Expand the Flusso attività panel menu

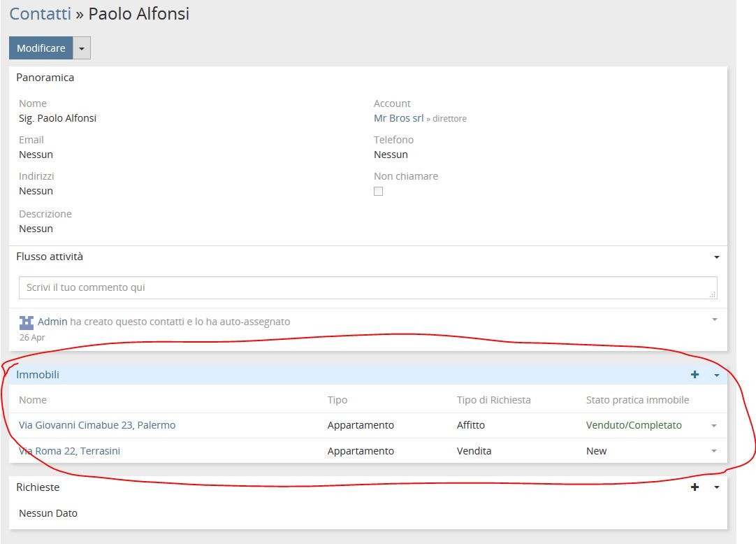[716, 257]
